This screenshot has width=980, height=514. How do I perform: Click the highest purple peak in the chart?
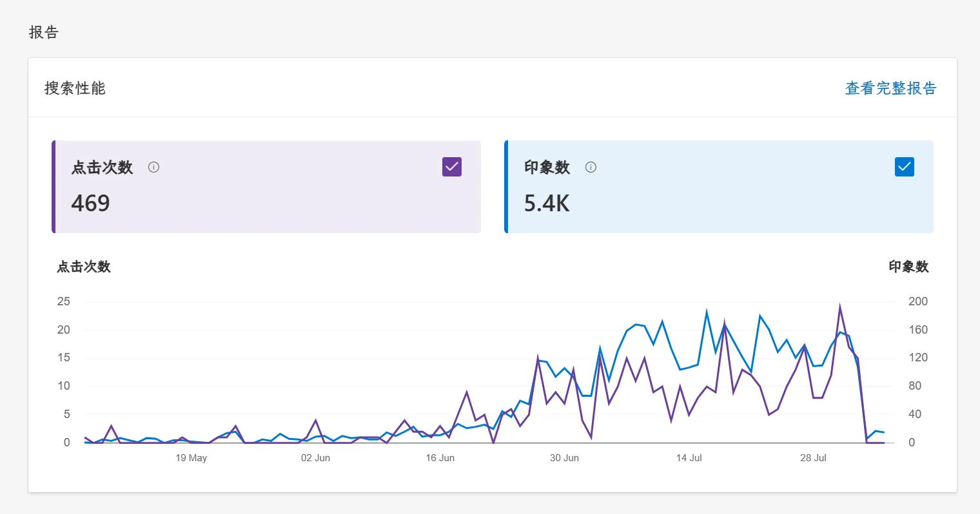(x=840, y=307)
